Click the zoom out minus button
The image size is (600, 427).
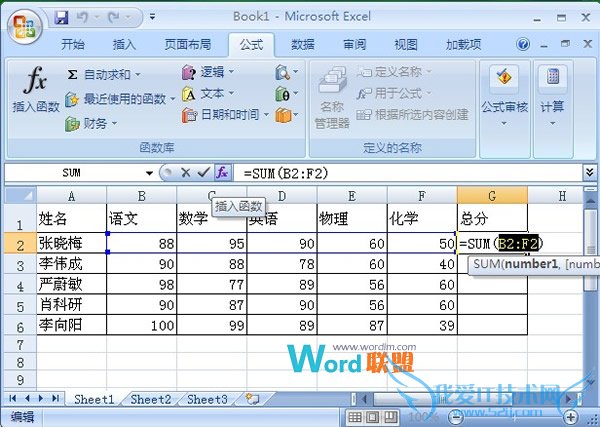[456, 417]
